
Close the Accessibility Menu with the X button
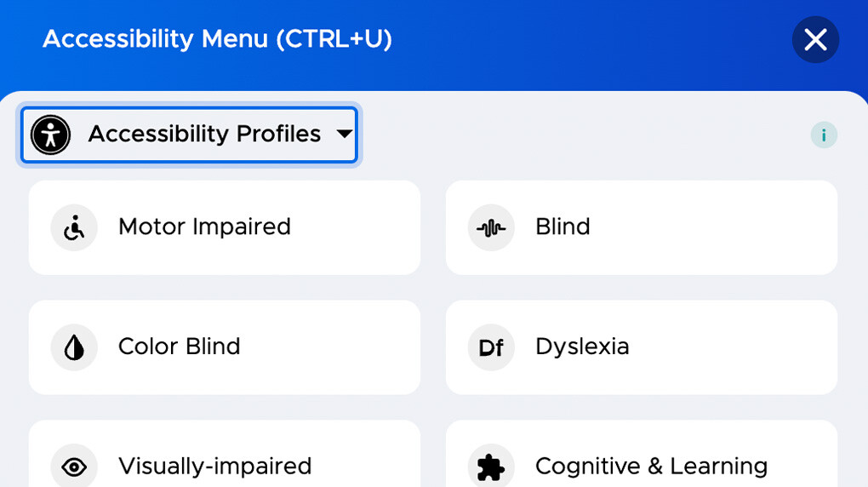coord(815,39)
